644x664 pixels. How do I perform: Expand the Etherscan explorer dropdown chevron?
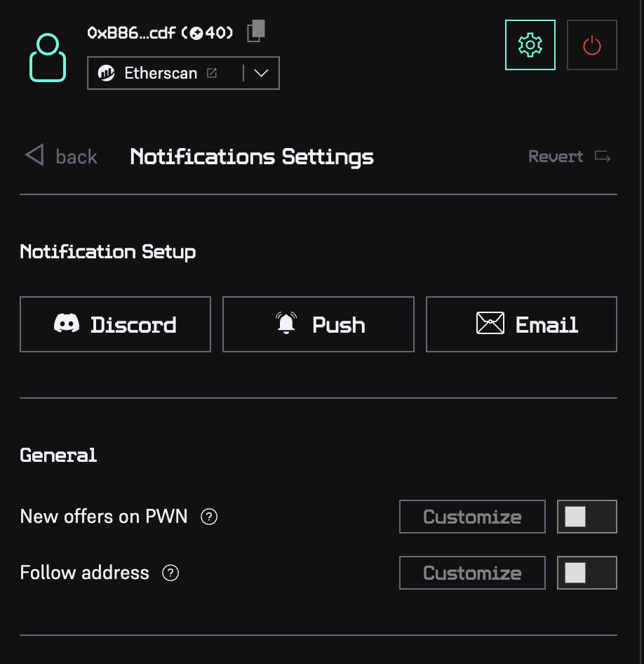pyautogui.click(x=261, y=73)
